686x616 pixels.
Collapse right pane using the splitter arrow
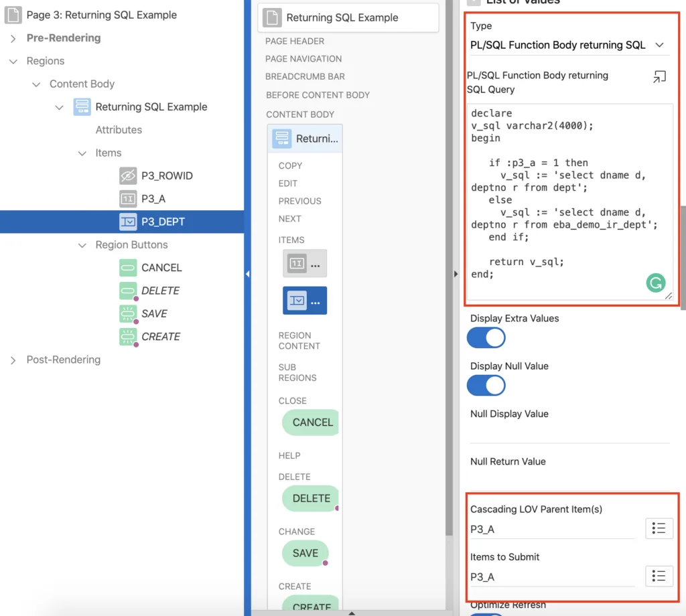click(x=456, y=274)
